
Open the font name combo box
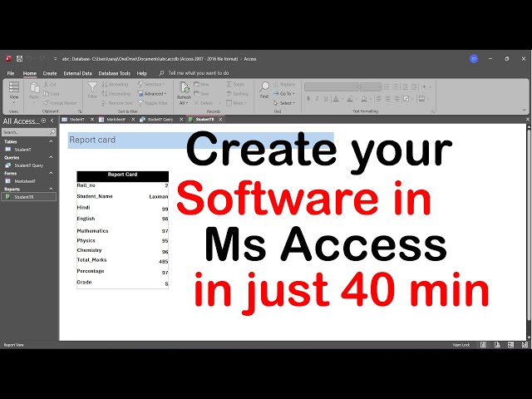pyautogui.click(x=332, y=87)
